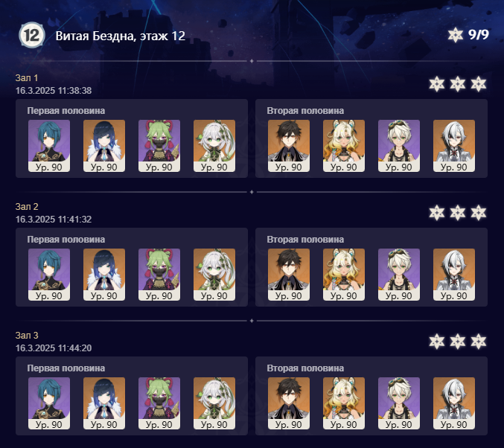The height and width of the screenshot is (448, 504).
Task: Click dark-blue bob-haired character in Зал 2
Action: point(104,275)
